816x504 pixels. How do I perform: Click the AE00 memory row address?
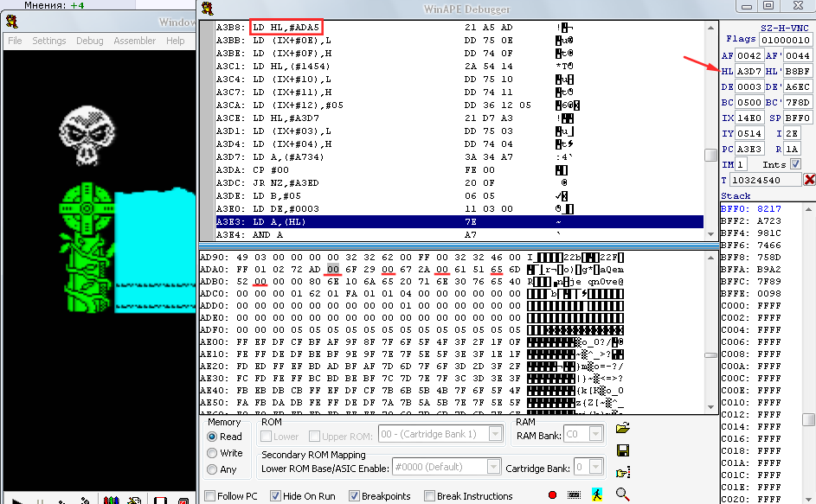214,342
